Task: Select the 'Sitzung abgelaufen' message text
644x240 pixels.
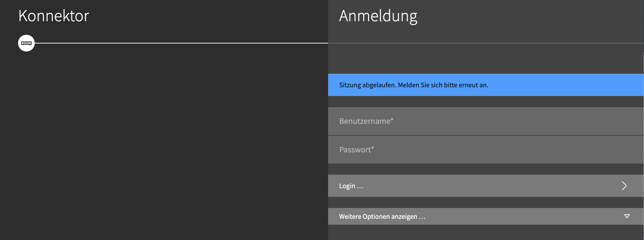Action: [x=414, y=85]
